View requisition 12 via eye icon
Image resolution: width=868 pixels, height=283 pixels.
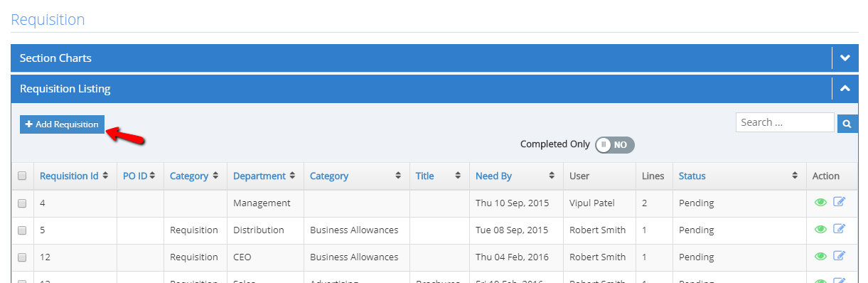(x=820, y=257)
